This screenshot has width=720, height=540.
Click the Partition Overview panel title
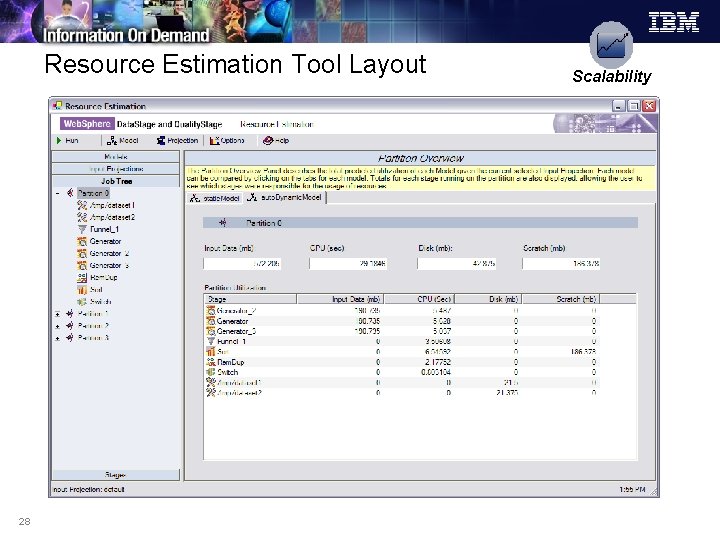pyautogui.click(x=421, y=158)
